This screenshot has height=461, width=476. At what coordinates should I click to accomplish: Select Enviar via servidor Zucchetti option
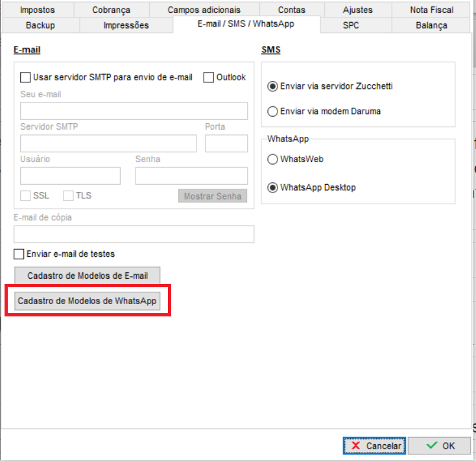272,86
